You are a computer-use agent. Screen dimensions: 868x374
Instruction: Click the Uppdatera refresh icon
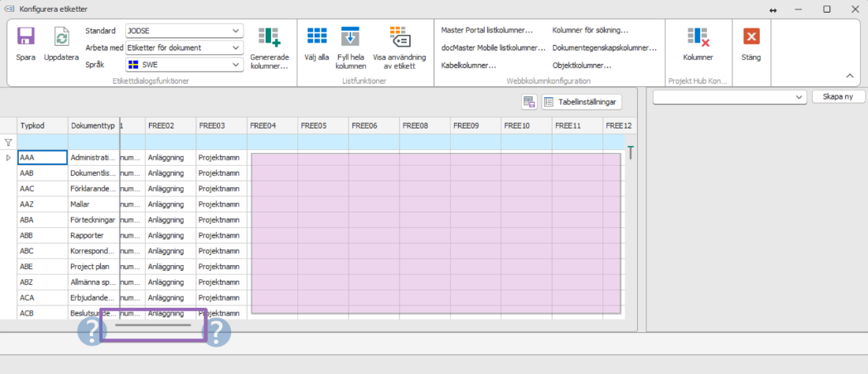pyautogui.click(x=61, y=37)
